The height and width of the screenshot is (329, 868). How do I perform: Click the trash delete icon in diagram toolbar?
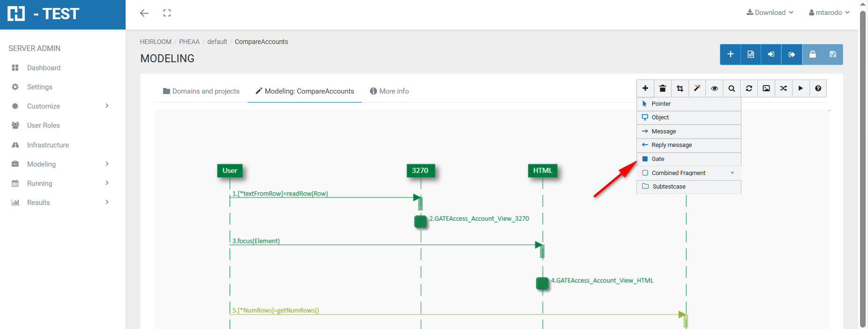click(662, 88)
